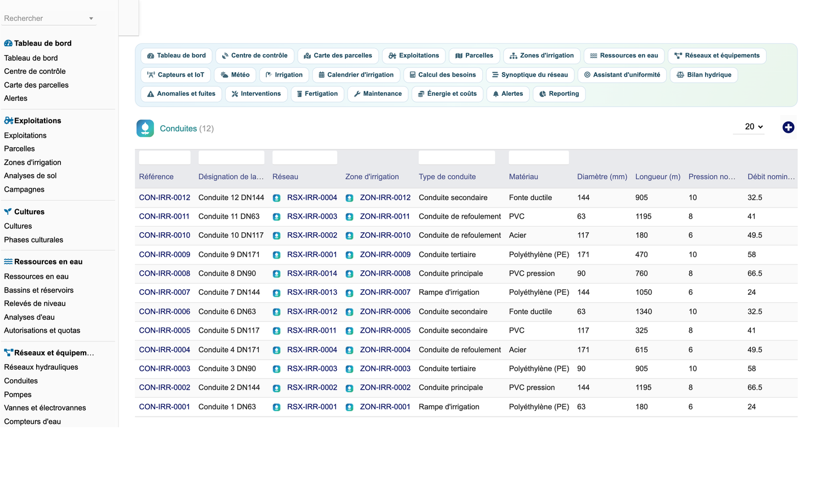
Task: Click the Réseau filter field
Action: click(x=305, y=157)
